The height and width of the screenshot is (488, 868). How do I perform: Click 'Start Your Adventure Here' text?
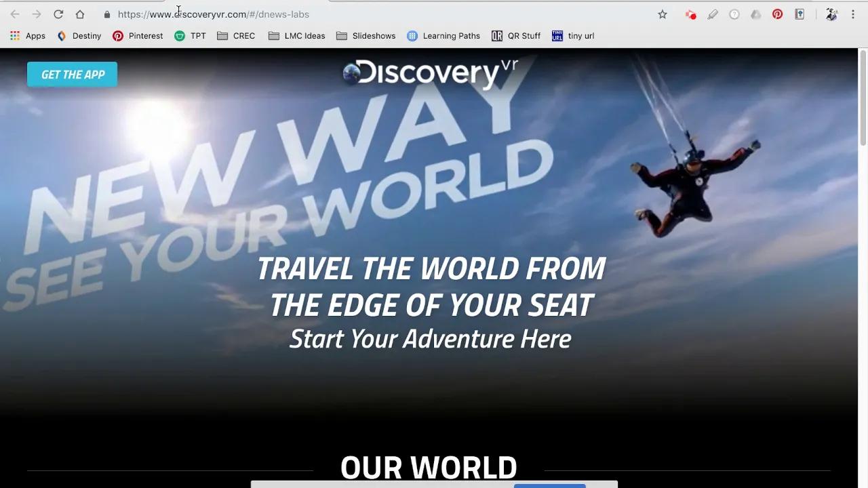[x=431, y=339]
